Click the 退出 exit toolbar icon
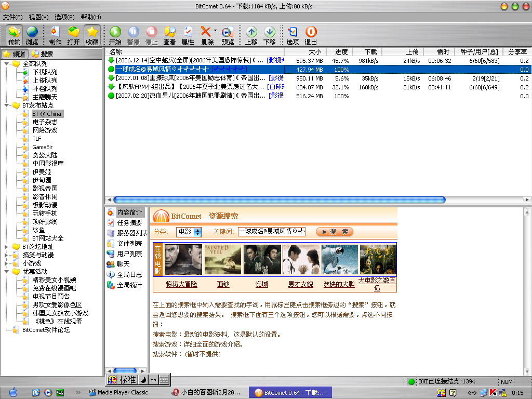This screenshot has height=399, width=532. pyautogui.click(x=311, y=35)
